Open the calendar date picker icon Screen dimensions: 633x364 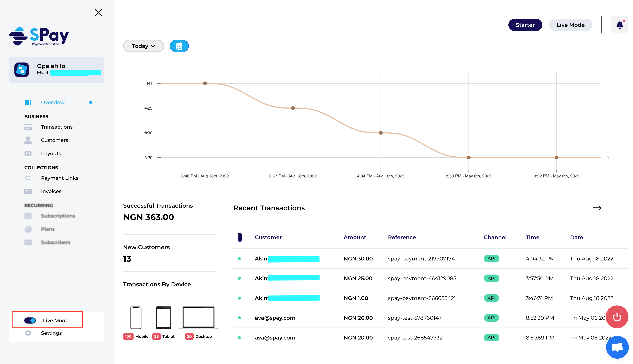tap(179, 46)
